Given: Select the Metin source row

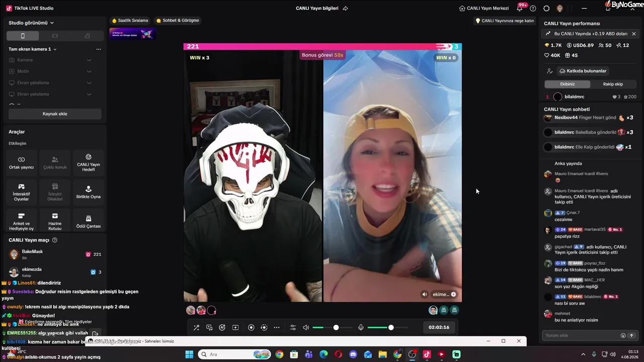Looking at the screenshot, I should coord(55,71).
